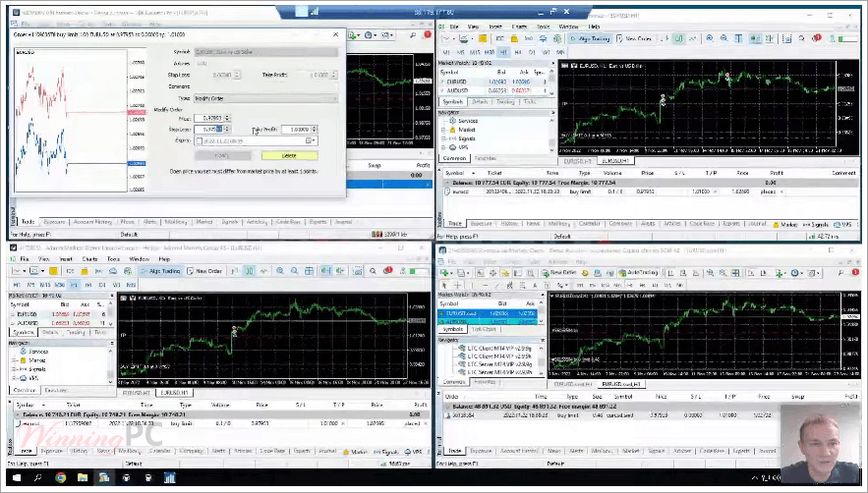Screen dimensions: 868x493
Task: Click search magnifier in top-right terminal toolbar
Action: (x=801, y=38)
